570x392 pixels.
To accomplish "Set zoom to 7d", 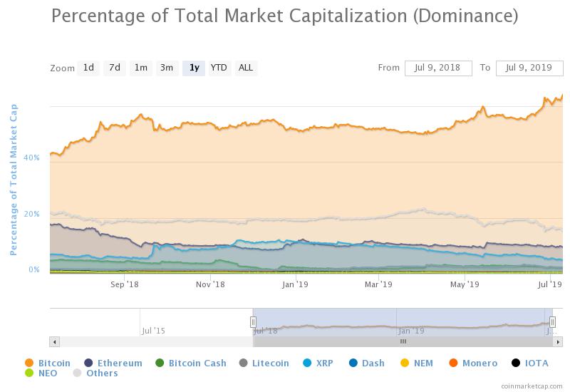I will click(115, 68).
